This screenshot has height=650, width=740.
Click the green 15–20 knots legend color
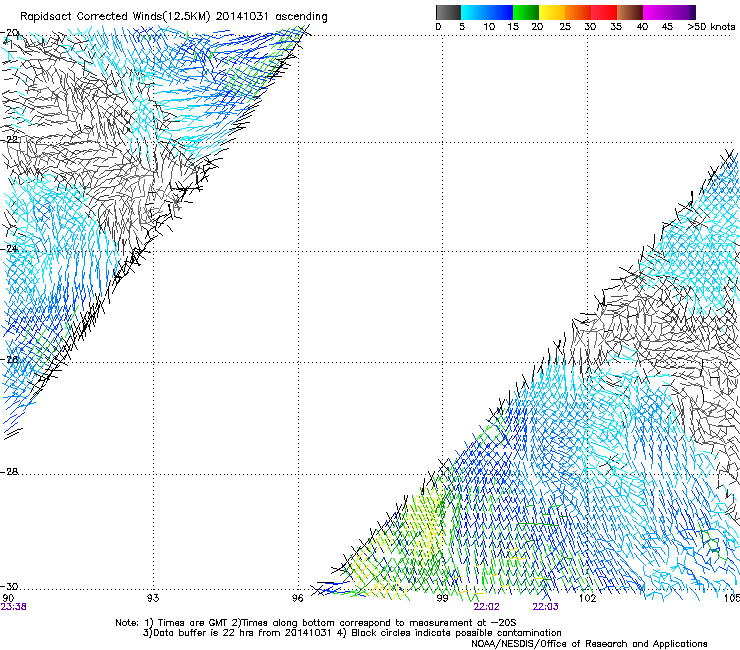(526, 12)
